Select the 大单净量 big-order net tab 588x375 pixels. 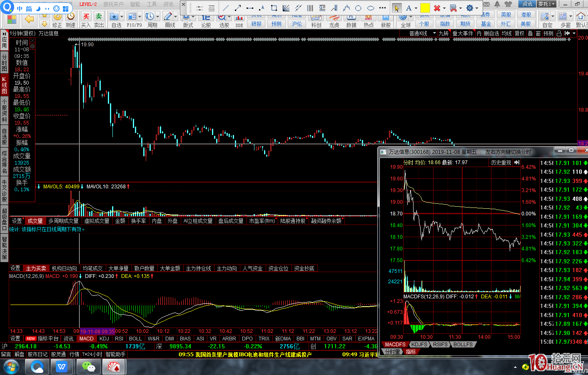pos(118,268)
